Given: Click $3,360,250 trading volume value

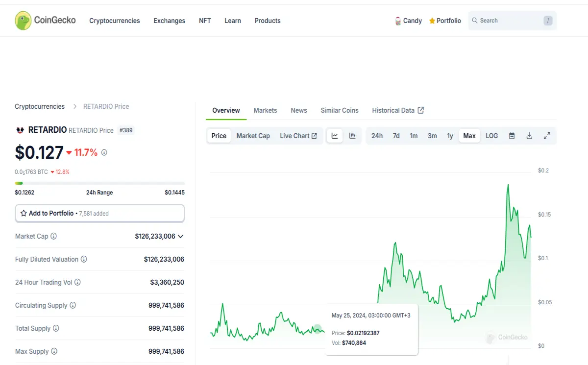Looking at the screenshot, I should tap(167, 282).
